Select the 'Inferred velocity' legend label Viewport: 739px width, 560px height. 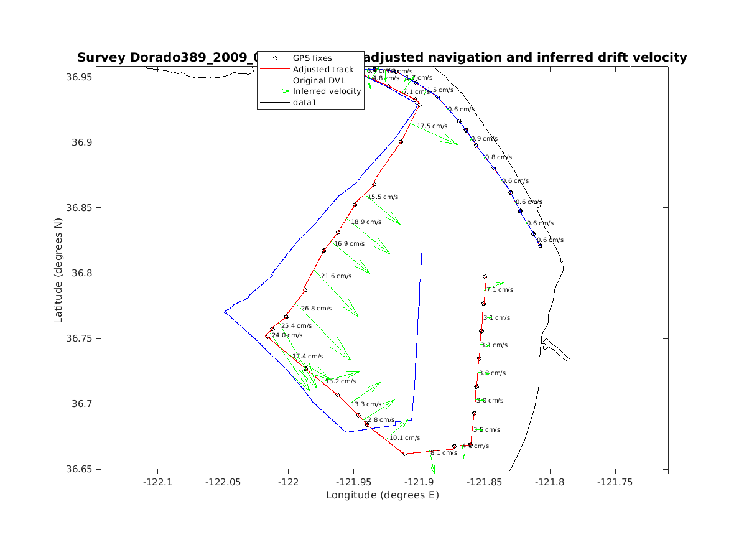327,91
